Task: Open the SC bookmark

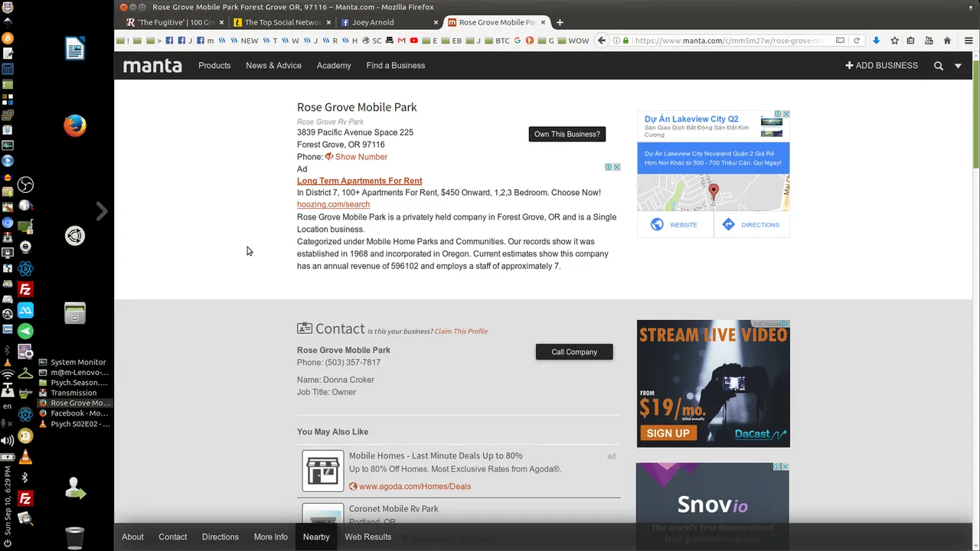Action: [x=372, y=41]
